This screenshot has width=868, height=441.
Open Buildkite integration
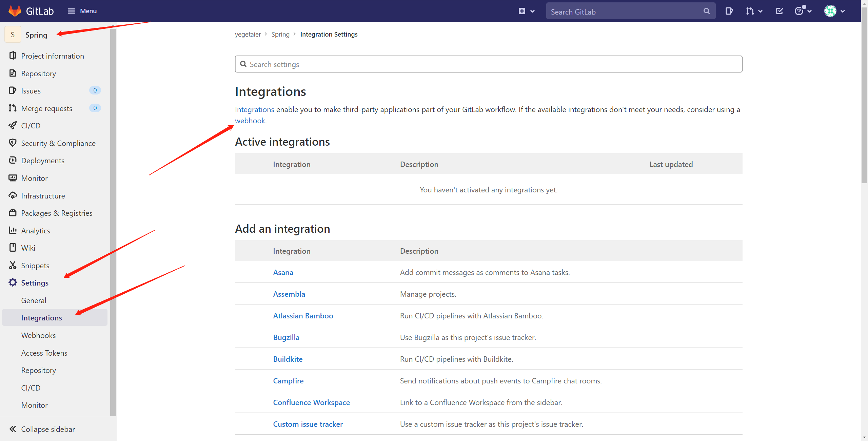(288, 359)
